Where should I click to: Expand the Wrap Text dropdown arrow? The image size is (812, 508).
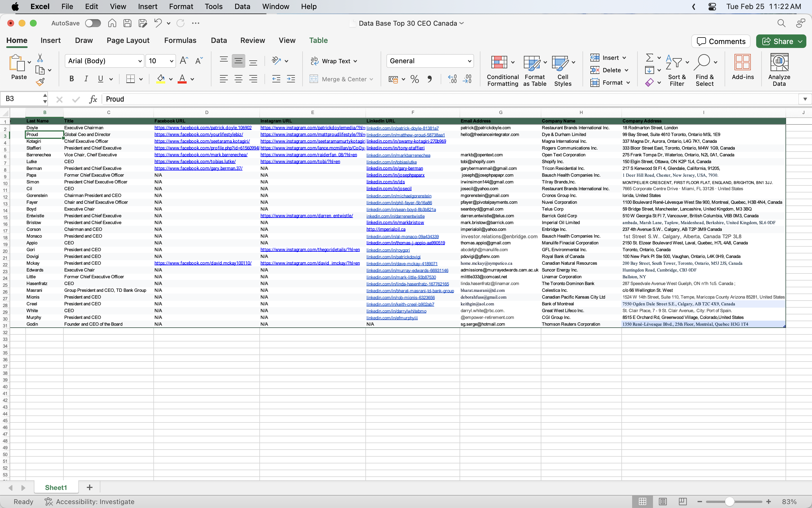(355, 61)
